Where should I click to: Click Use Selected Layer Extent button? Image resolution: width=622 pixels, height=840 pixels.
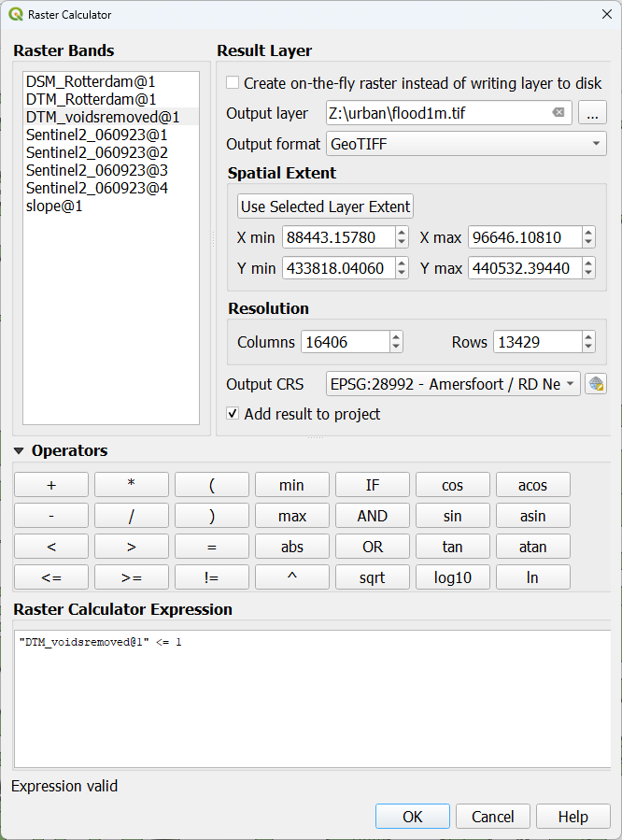point(325,206)
